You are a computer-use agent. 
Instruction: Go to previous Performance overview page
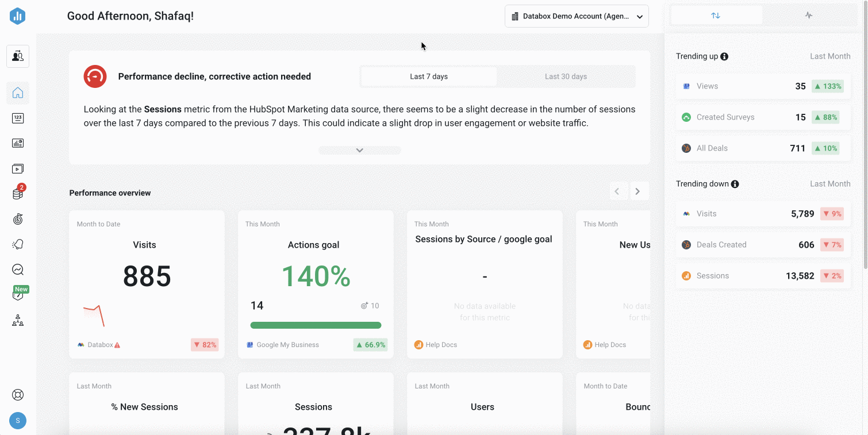click(x=617, y=191)
